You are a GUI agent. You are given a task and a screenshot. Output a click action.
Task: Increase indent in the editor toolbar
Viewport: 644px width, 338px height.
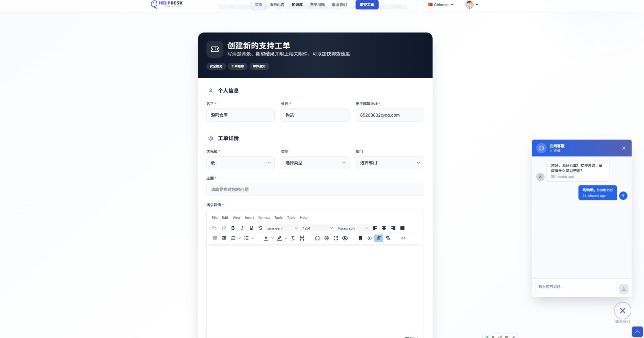pyautogui.click(x=224, y=238)
